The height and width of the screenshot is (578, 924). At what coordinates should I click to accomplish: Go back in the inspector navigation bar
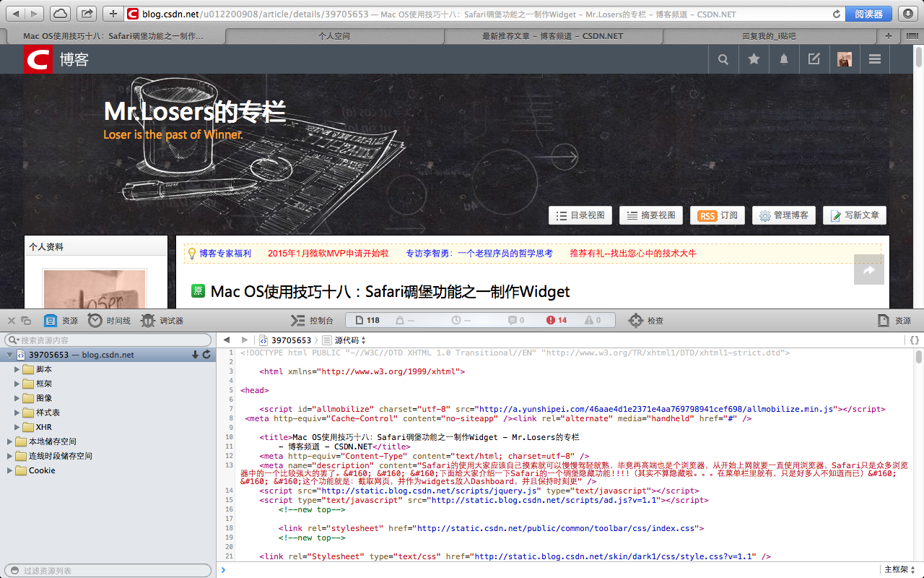pos(227,340)
